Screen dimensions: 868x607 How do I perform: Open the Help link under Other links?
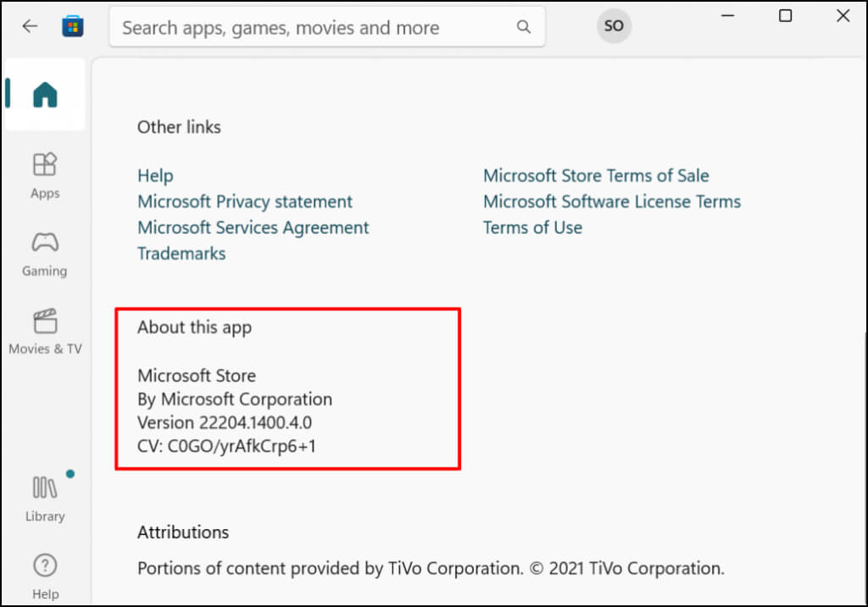pos(155,175)
